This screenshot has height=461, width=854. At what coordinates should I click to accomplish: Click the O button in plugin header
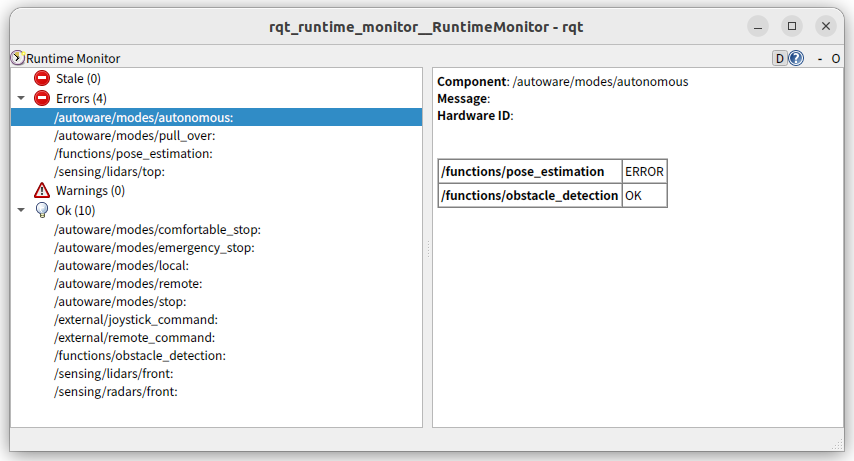tap(835, 58)
